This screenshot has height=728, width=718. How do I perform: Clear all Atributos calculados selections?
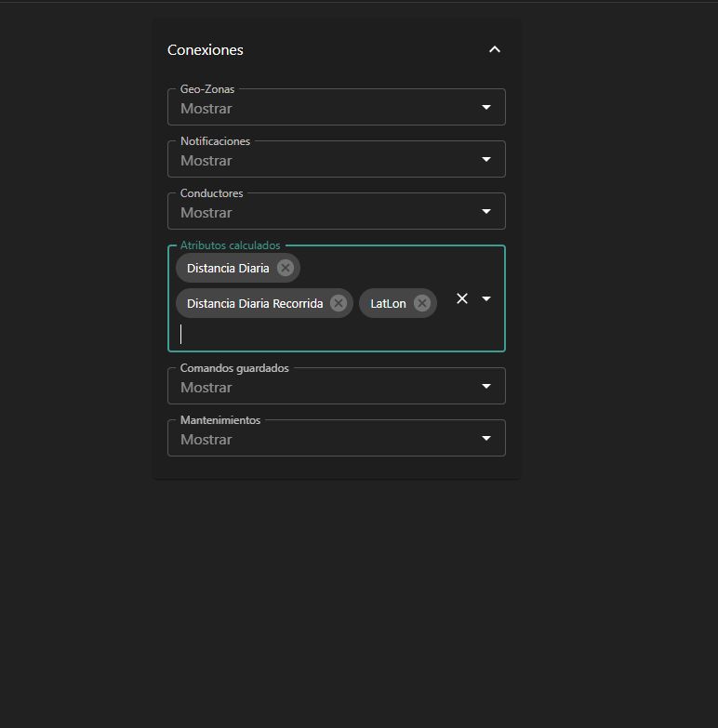462,298
